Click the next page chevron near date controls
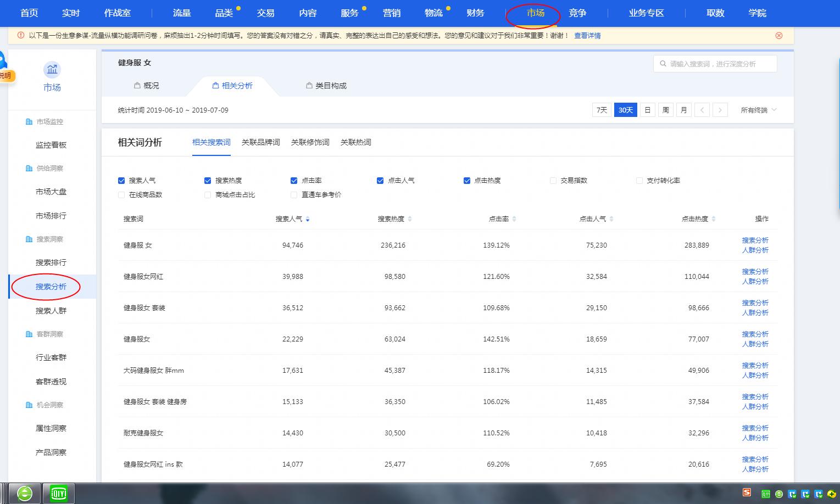 coord(720,109)
